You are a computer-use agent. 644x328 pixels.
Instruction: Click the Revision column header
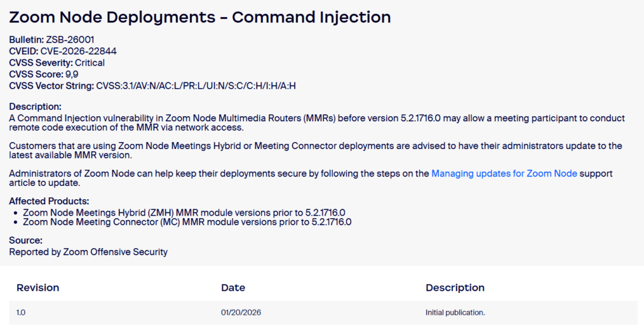pyautogui.click(x=38, y=288)
